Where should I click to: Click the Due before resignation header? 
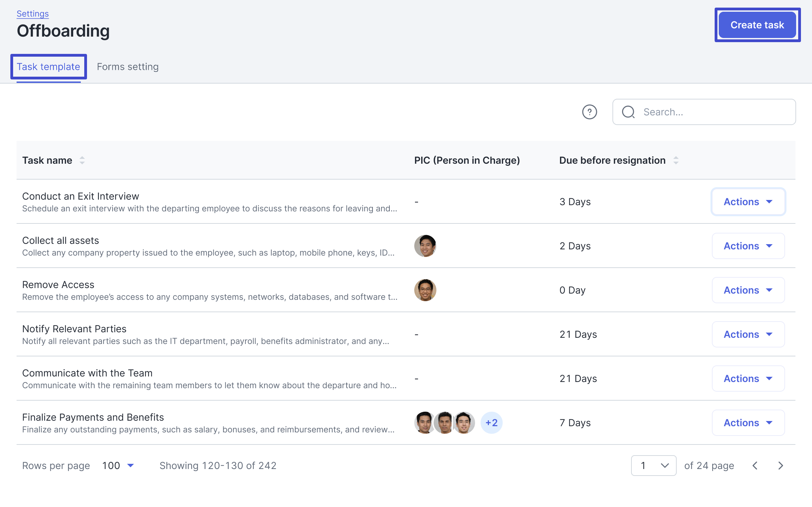[x=612, y=160]
